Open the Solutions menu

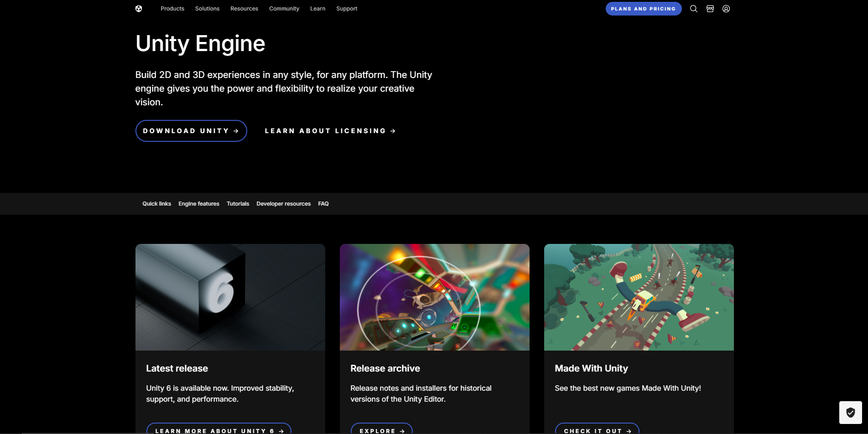(207, 9)
